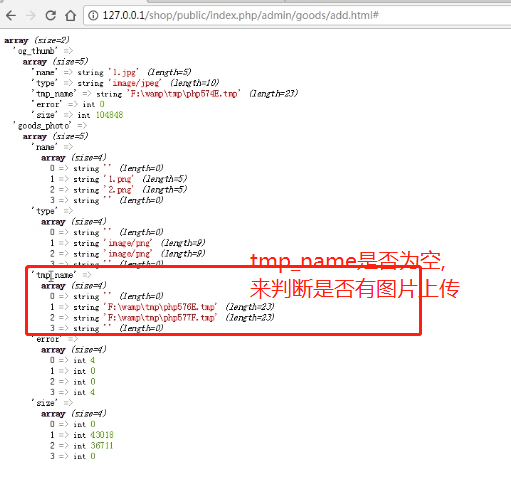Select the text 'og_thumb' key

coord(35,51)
